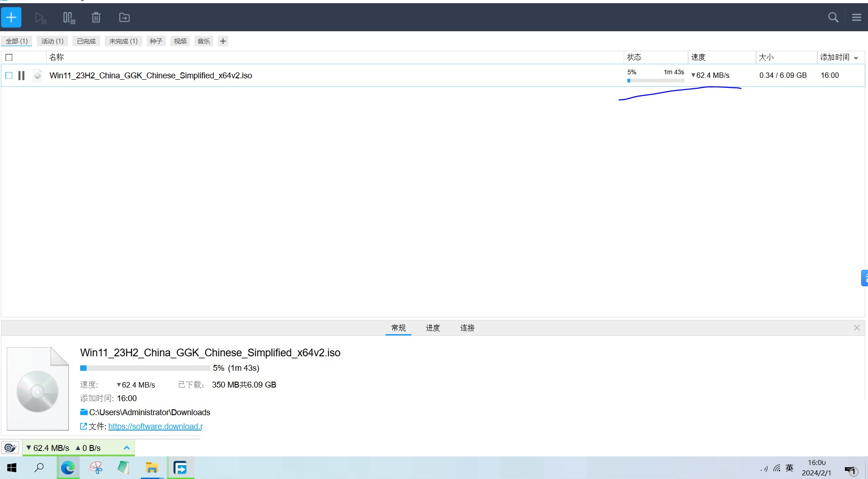Show the 活动 (1) filter

(53, 41)
